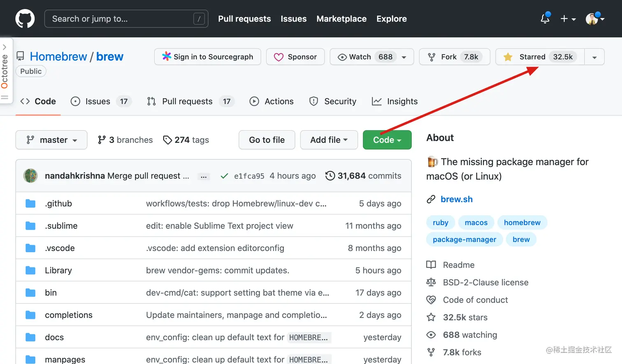Open the .vscode folder

point(60,248)
